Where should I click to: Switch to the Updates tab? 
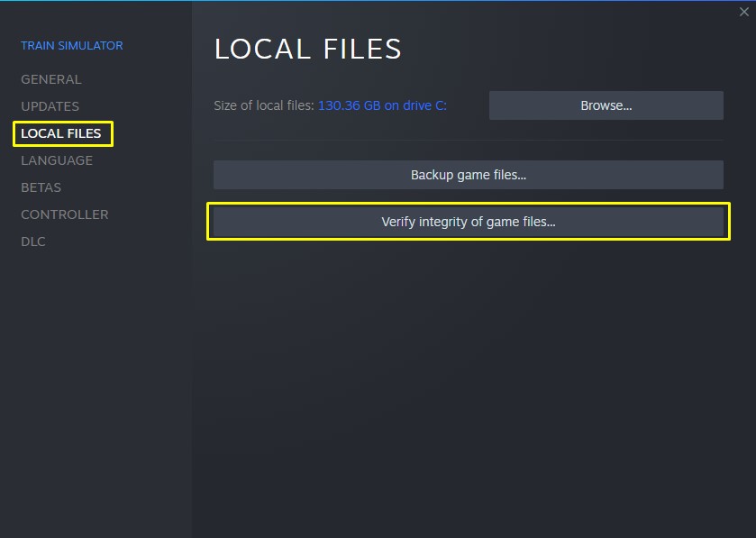pos(50,106)
